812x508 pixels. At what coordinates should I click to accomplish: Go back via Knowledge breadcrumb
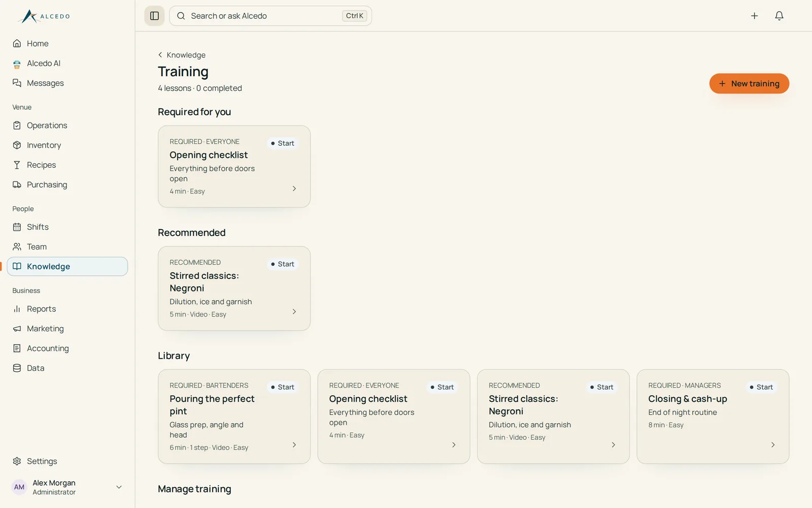pyautogui.click(x=182, y=55)
